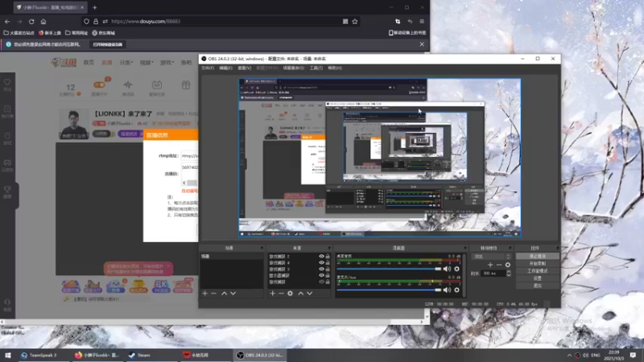This screenshot has width=644, height=362.
Task: Open the 直播 link in Douyu navigation
Action: tap(107, 63)
